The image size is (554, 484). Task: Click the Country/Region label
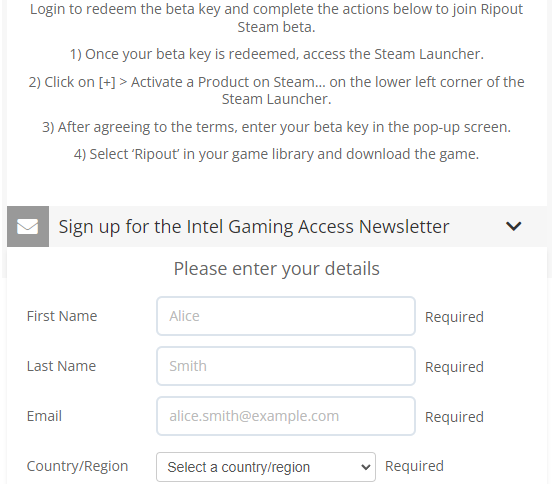point(77,466)
